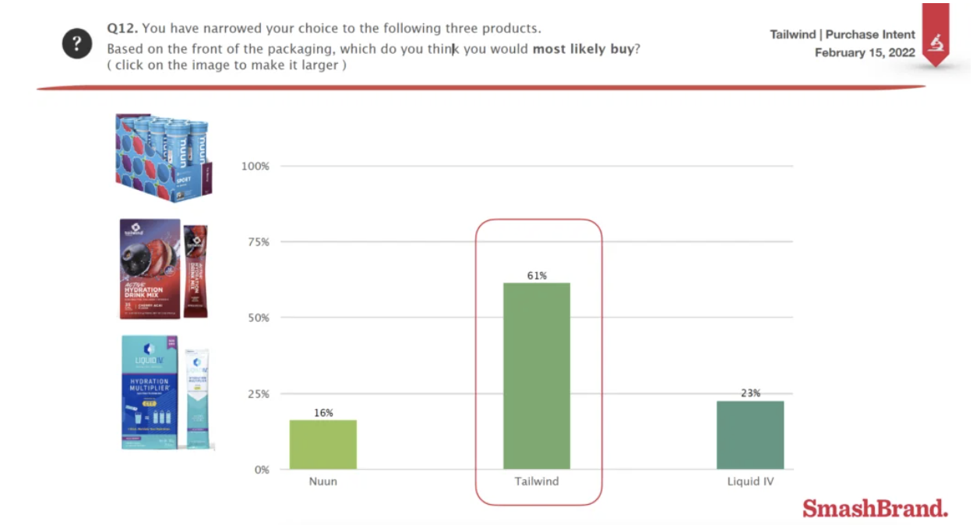
Task: Open the SmashBrand logo link
Action: pyautogui.click(x=875, y=509)
